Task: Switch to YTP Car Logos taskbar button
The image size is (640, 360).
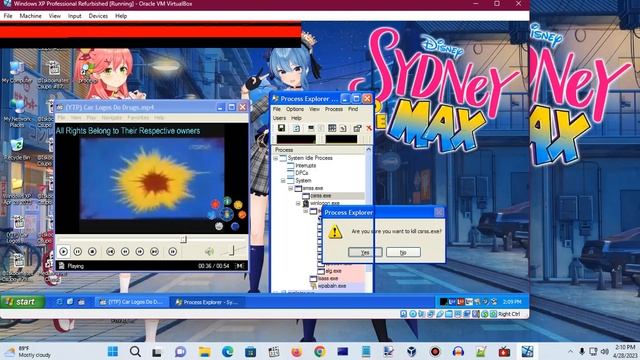Action: (131, 302)
